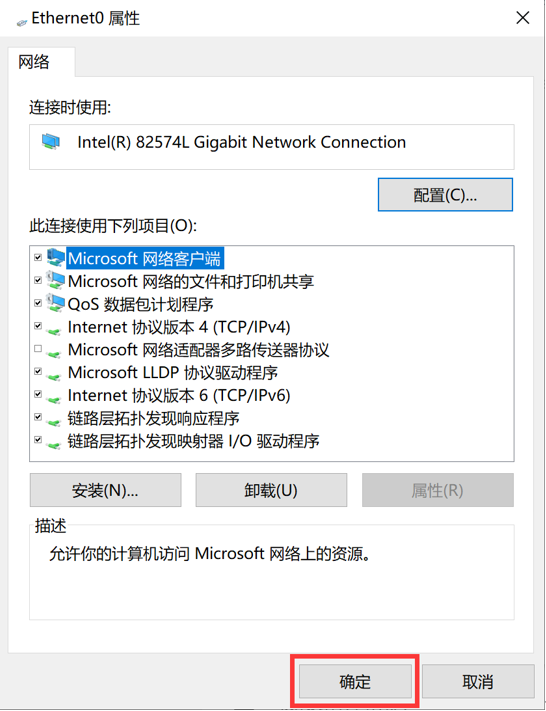Uncheck Internet 协议版本 6 (TCP/IPv6) checkbox

(x=38, y=394)
